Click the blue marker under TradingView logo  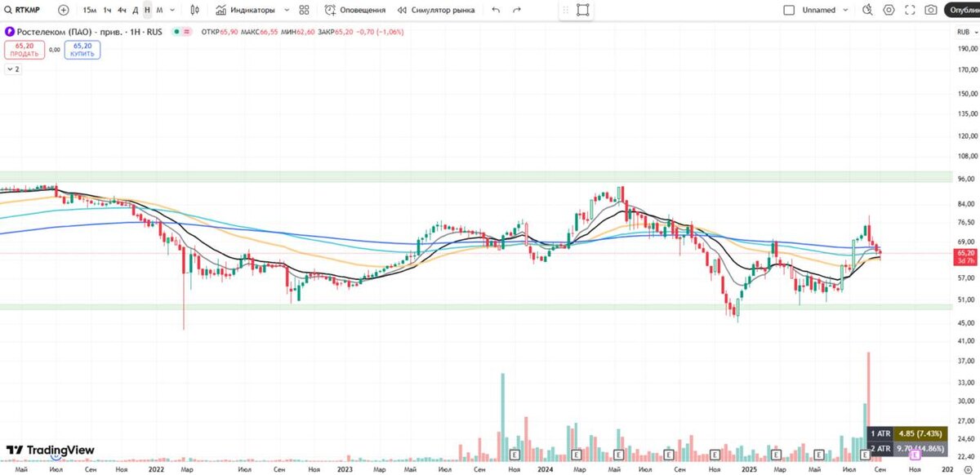click(x=55, y=459)
